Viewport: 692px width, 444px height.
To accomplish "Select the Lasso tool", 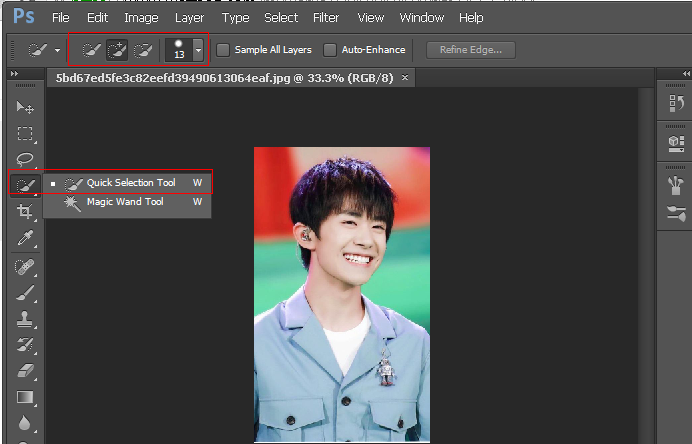I will point(25,159).
